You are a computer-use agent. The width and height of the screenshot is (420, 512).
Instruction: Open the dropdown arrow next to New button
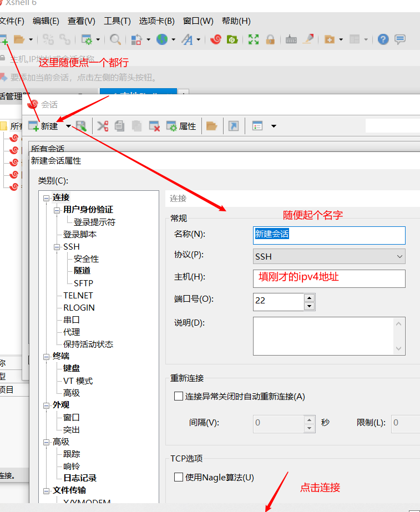(68, 126)
